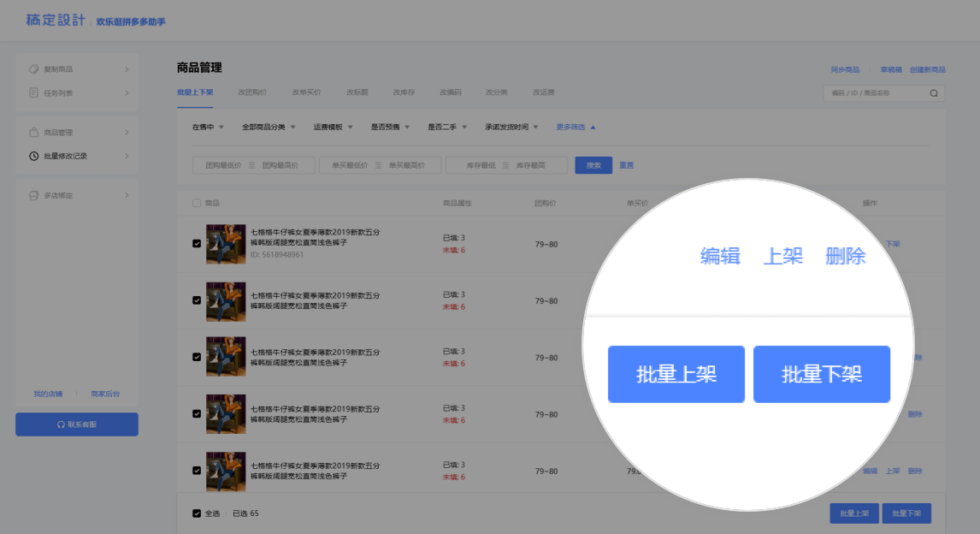This screenshot has height=534, width=980.
Task: Select the 复制商品 copy icon in sidebar
Action: click(x=34, y=69)
